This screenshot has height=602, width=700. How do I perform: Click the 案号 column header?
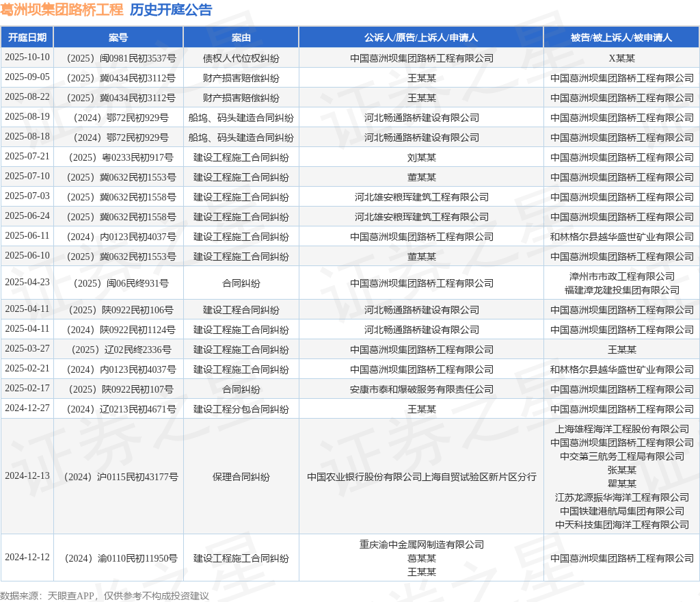click(118, 38)
